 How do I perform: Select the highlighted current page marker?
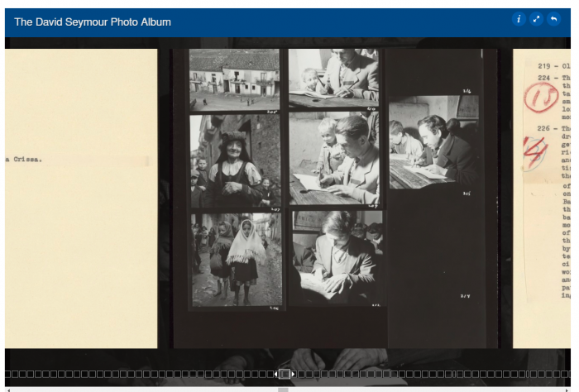285,374
